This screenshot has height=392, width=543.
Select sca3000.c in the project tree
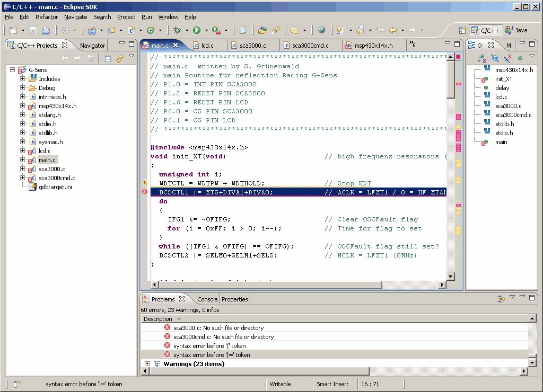[51, 169]
